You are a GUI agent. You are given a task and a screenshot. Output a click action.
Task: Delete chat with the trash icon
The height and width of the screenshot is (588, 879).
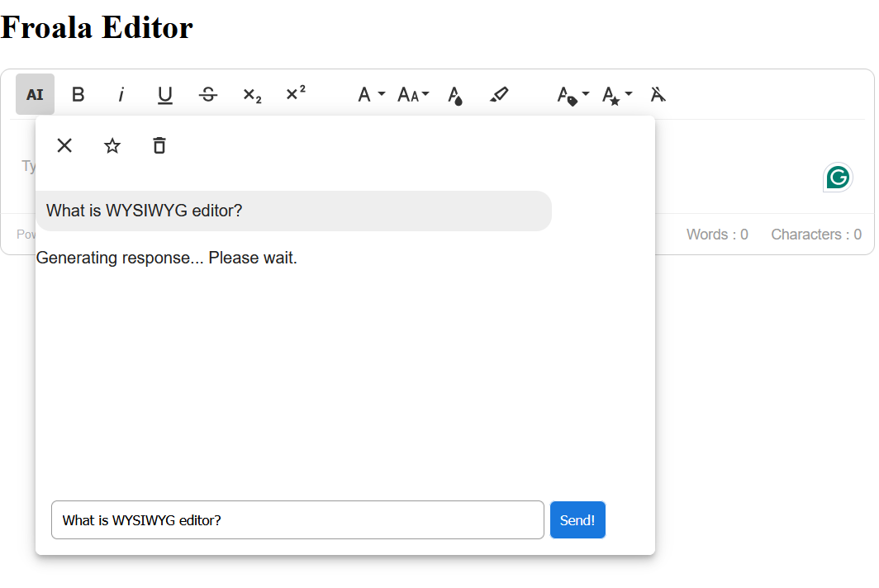click(x=159, y=145)
